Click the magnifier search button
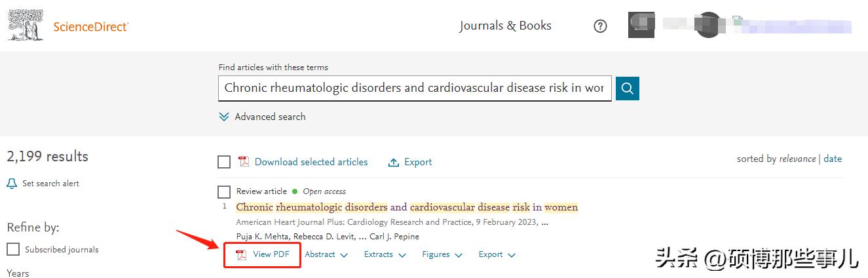The width and height of the screenshot is (868, 278). click(627, 89)
